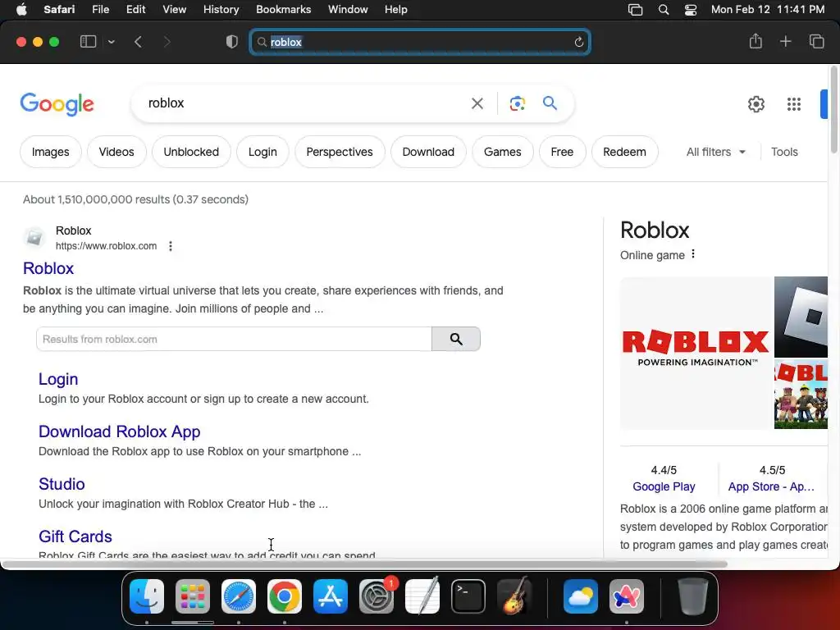The height and width of the screenshot is (630, 840).
Task: Open Stage Manager icon in menu bar
Action: pyautogui.click(x=636, y=10)
